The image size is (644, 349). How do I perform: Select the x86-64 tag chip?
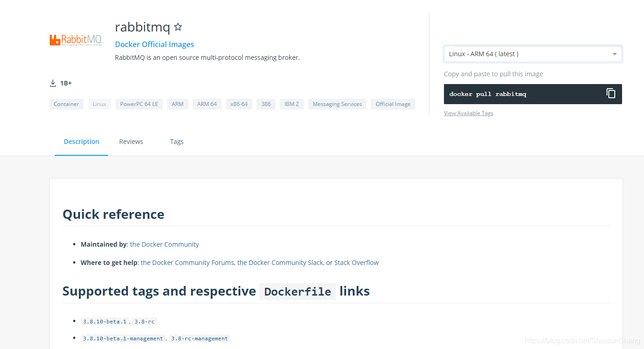click(239, 104)
